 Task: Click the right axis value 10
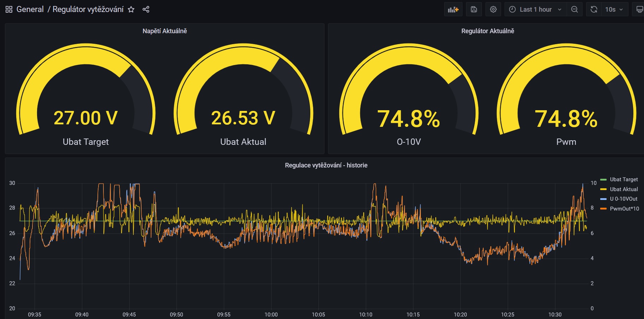click(x=594, y=183)
